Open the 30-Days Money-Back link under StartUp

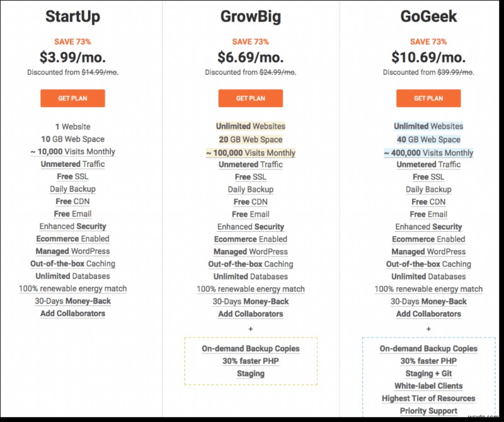(x=72, y=302)
